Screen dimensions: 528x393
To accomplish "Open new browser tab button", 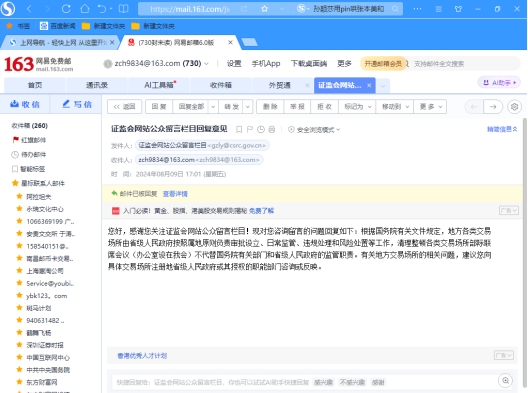I will pos(250,42).
